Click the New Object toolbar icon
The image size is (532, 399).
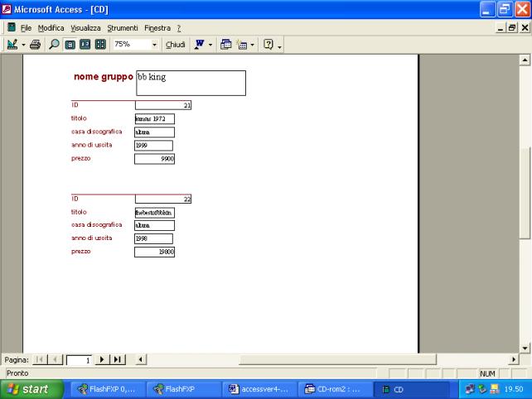(242, 45)
